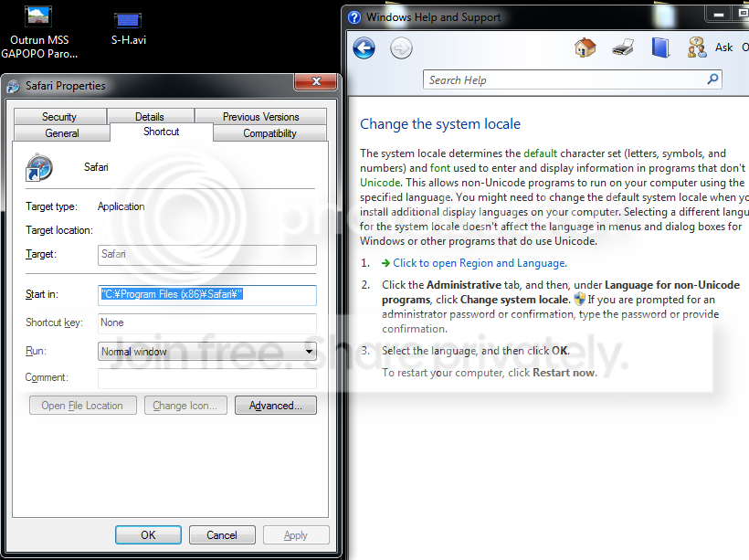Click the 'Start in:' label
Image resolution: width=749 pixels, height=560 pixels.
pyautogui.click(x=41, y=294)
